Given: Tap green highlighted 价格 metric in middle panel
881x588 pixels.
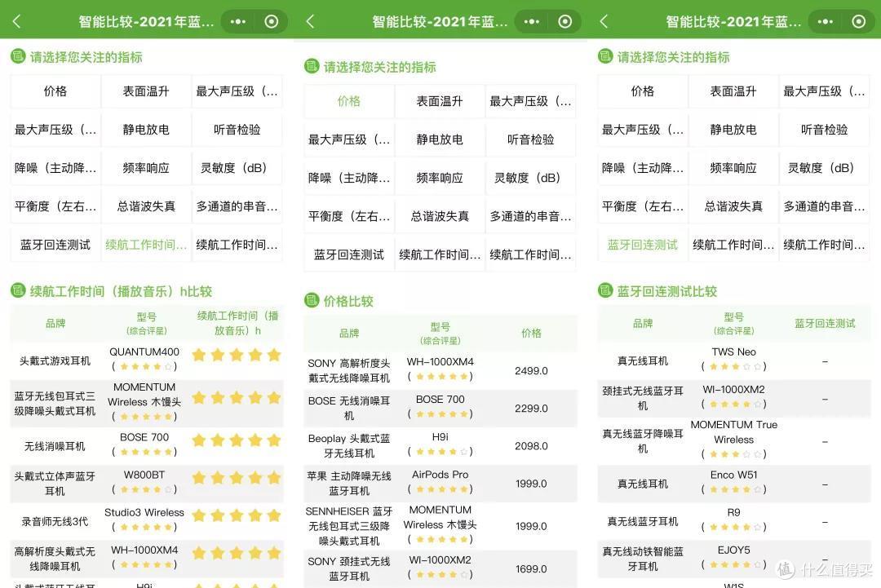Looking at the screenshot, I should point(349,101).
